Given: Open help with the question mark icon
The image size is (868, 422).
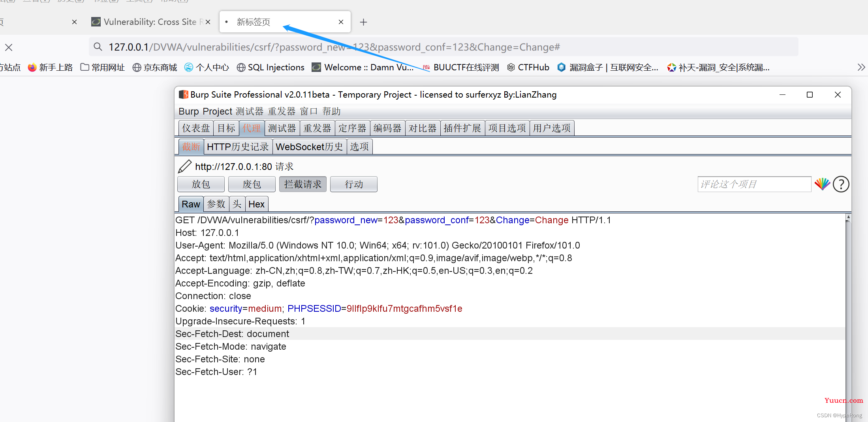Looking at the screenshot, I should point(841,184).
